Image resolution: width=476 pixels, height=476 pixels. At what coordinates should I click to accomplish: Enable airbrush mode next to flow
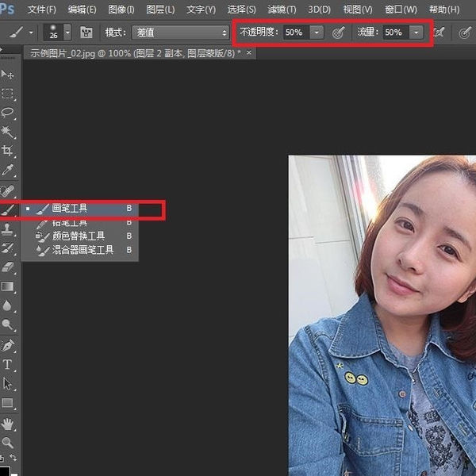point(439,33)
